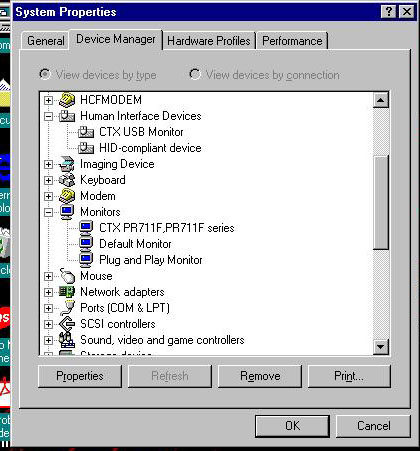Viewport: 420px width, 451px height.
Task: Select the 'Network adapters' label
Action: [x=122, y=292]
